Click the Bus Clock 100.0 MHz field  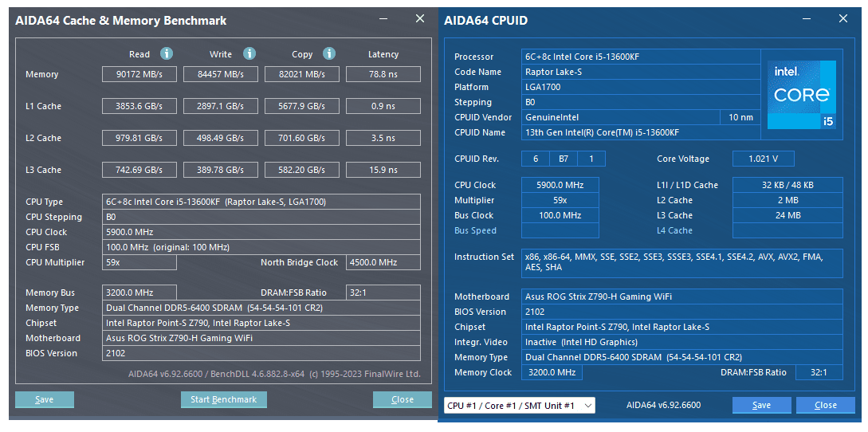[x=560, y=215]
